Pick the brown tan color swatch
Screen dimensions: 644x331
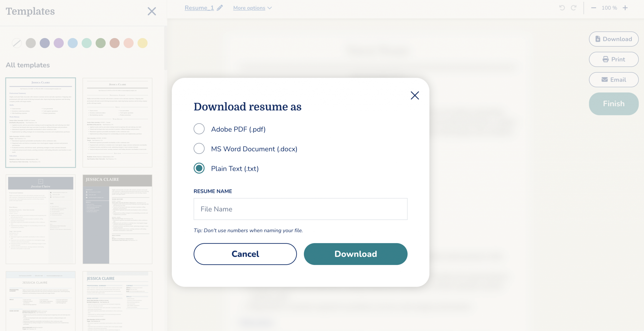[x=114, y=43]
